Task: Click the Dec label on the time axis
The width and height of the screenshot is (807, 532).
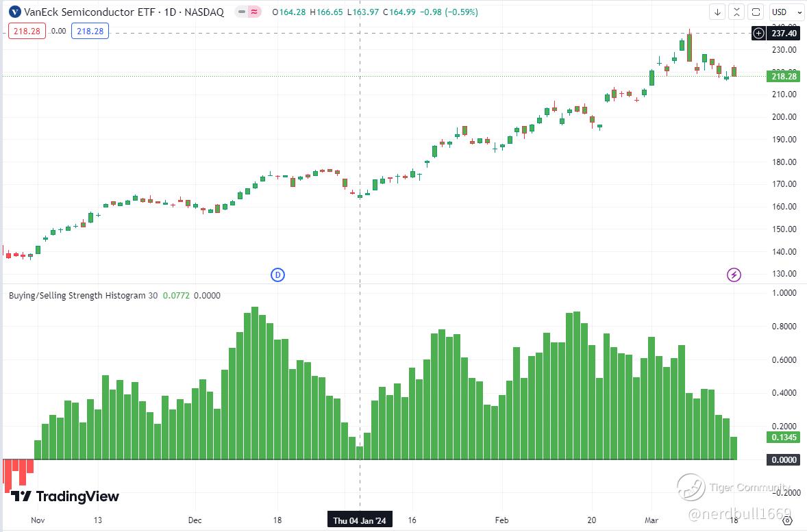Action: point(195,520)
